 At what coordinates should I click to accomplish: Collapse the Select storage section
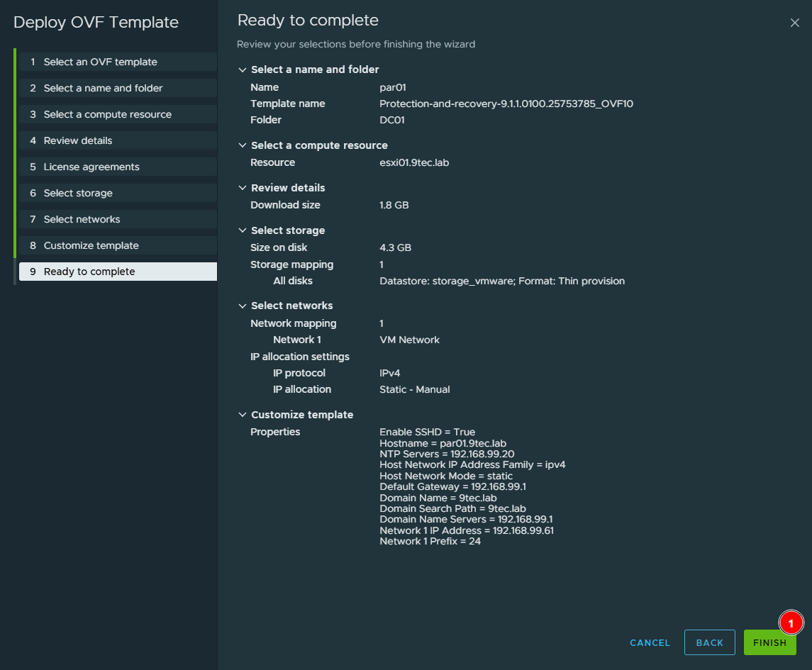pos(242,230)
